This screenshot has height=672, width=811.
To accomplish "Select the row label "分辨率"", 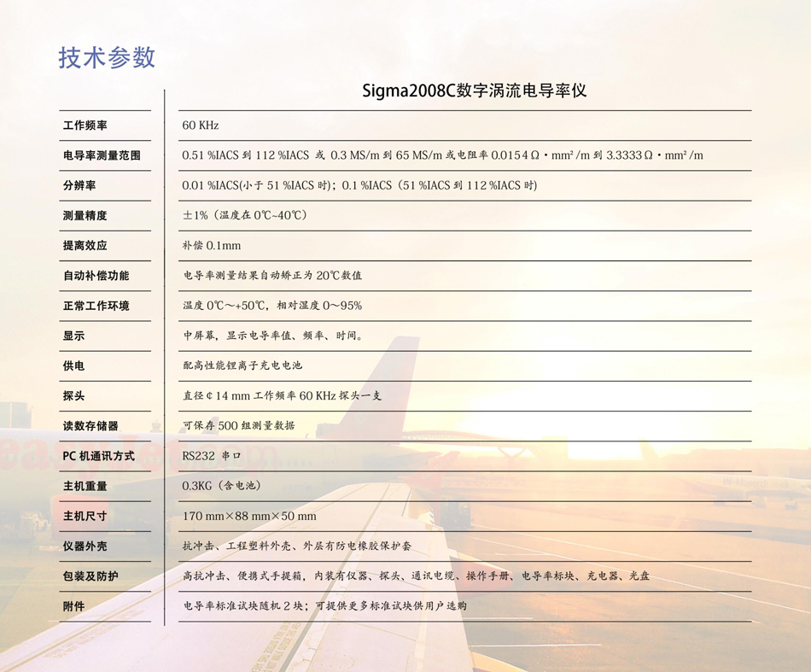I will point(79,185).
